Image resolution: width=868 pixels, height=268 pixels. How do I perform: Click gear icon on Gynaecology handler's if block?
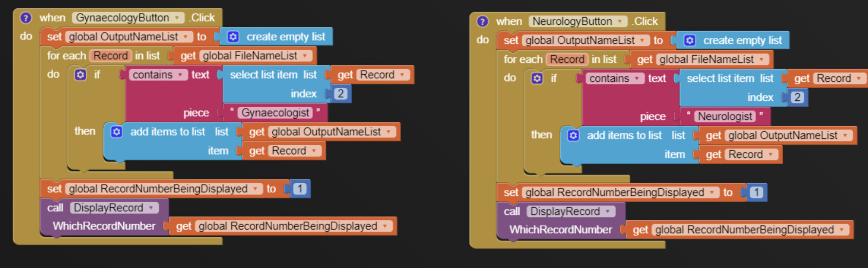pyautogui.click(x=80, y=75)
